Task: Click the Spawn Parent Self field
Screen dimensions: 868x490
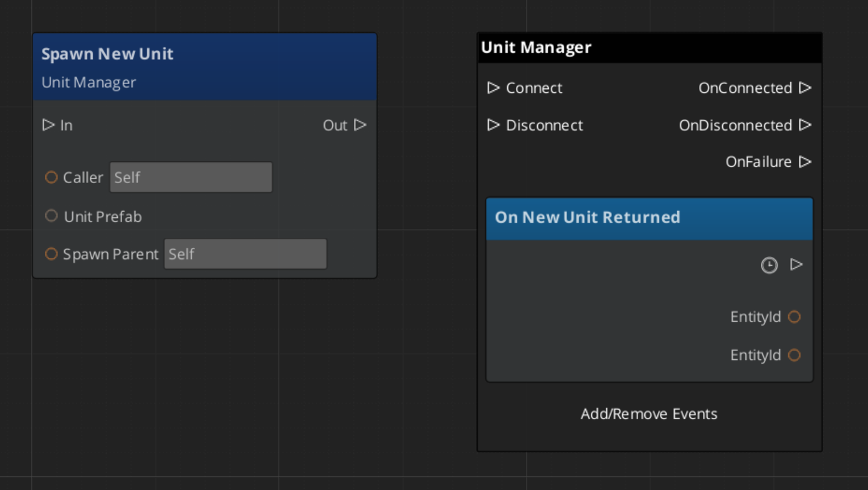Action: 245,254
